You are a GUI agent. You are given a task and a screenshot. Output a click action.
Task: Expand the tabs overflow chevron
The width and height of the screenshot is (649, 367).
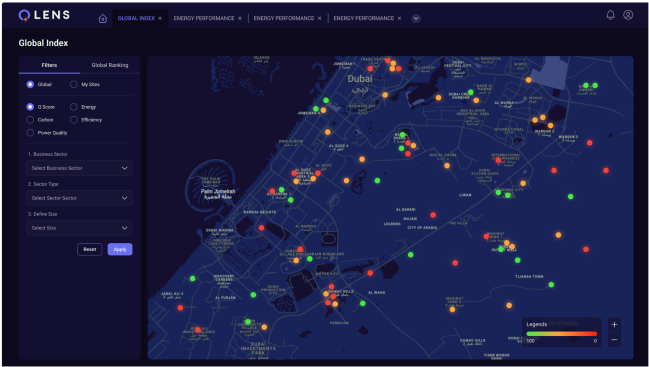[x=416, y=19]
